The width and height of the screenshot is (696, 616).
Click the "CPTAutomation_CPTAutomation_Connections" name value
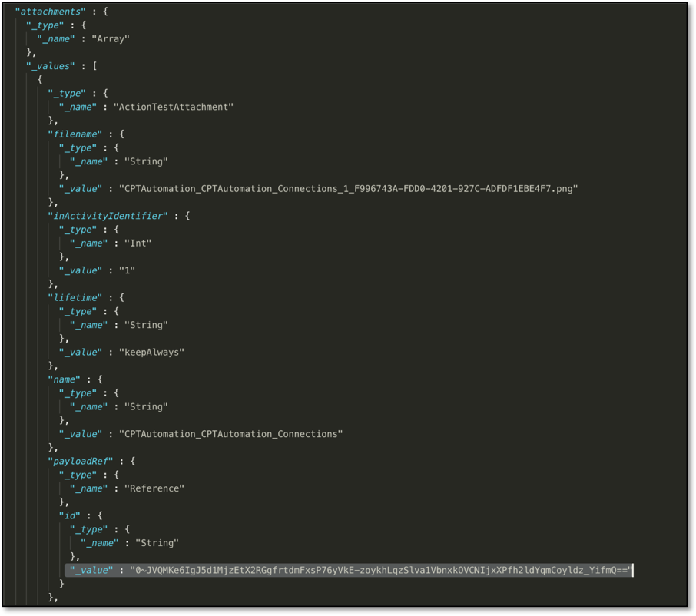230,434
